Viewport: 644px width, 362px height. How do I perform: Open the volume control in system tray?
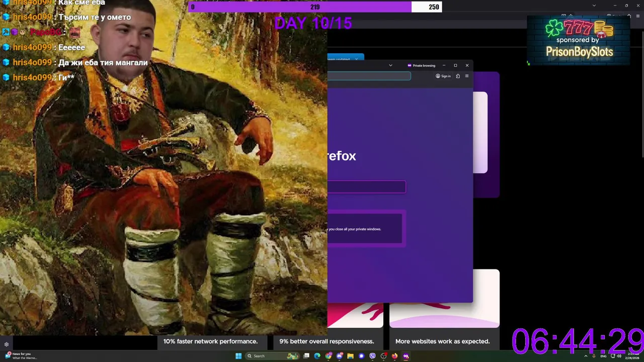click(x=619, y=356)
